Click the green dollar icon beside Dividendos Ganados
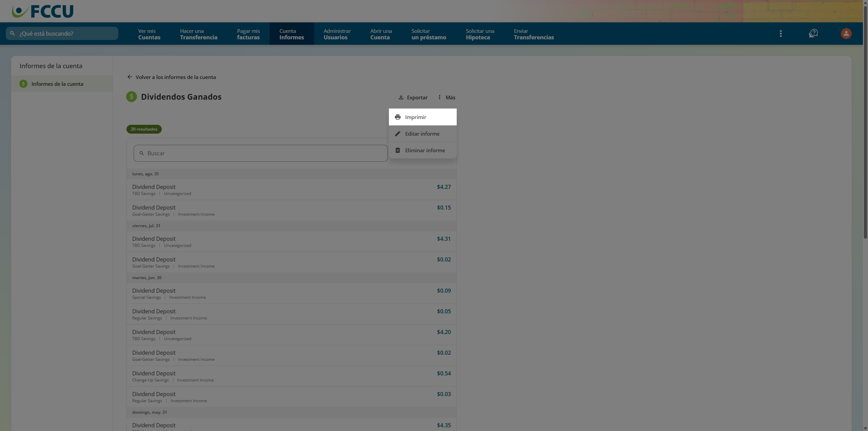The width and height of the screenshot is (868, 431). [132, 97]
